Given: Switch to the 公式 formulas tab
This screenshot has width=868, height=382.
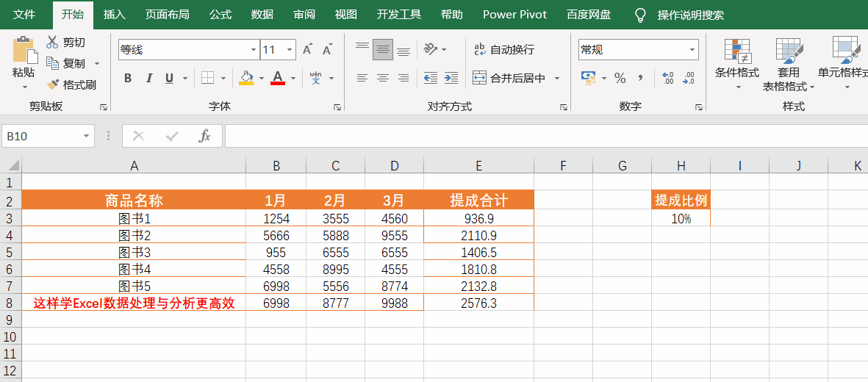Looking at the screenshot, I should (x=220, y=15).
